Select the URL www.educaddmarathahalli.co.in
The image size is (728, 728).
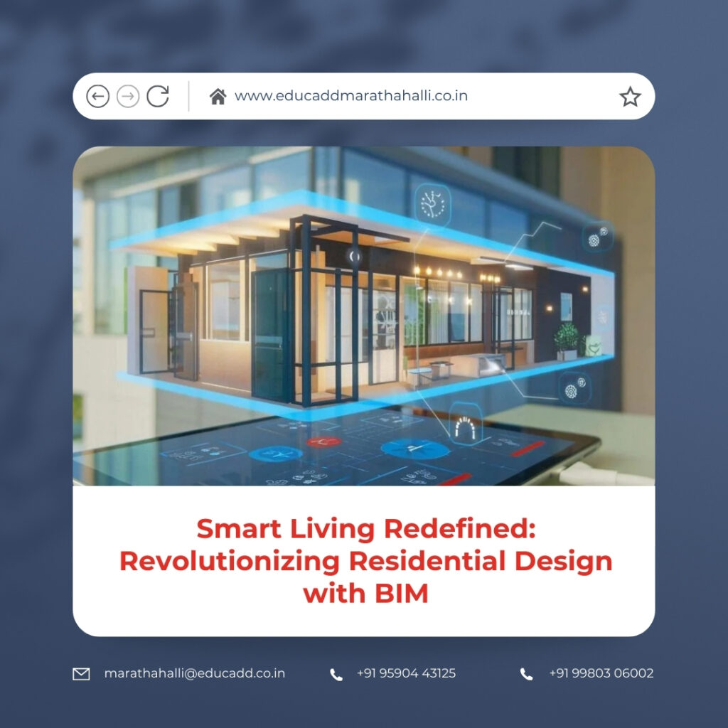(x=351, y=95)
